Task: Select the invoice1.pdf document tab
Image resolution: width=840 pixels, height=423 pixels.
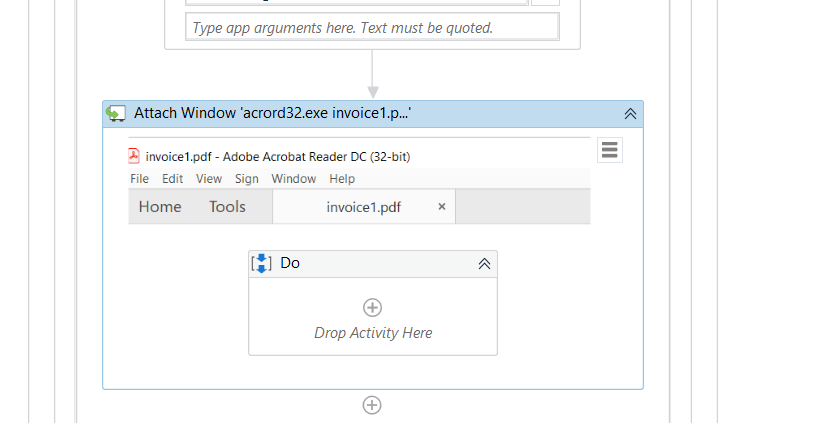Action: [x=363, y=207]
